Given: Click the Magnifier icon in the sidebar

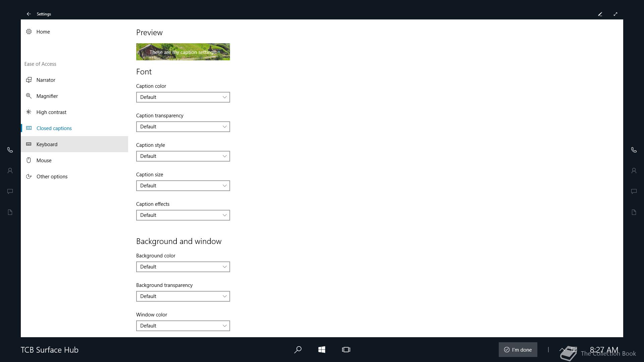Looking at the screenshot, I should [29, 96].
